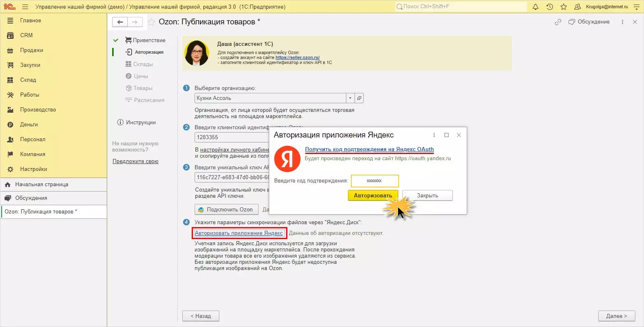Open notifications bell icon
This screenshot has width=644, height=327.
pos(536,7)
